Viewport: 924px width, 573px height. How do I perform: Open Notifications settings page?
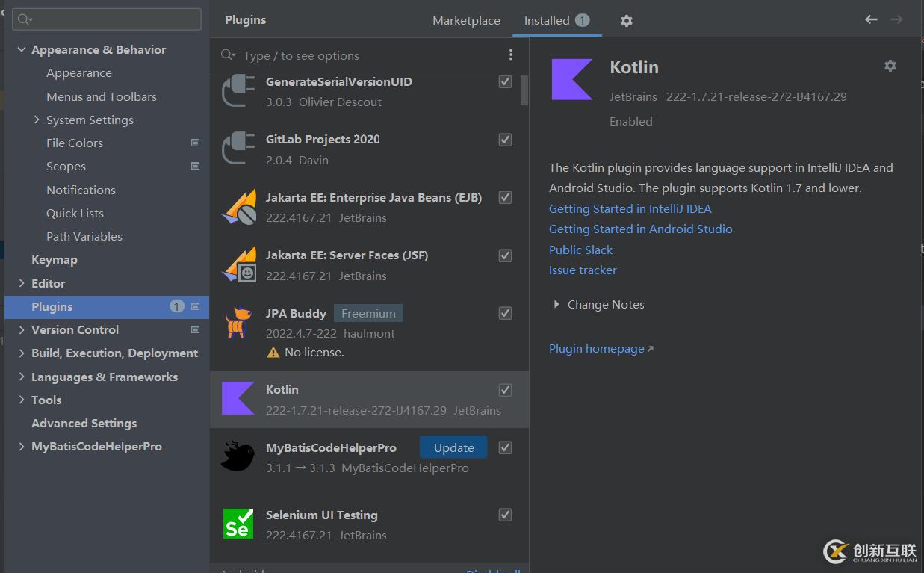click(x=81, y=190)
